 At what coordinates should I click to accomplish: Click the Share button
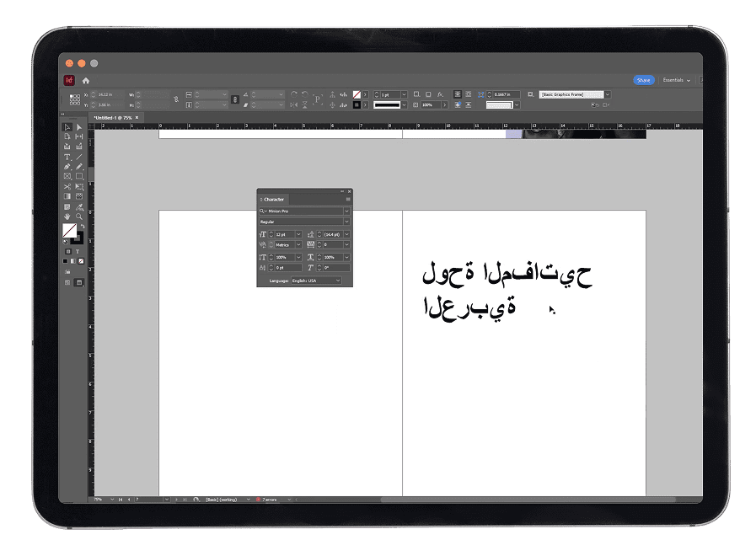(x=644, y=80)
